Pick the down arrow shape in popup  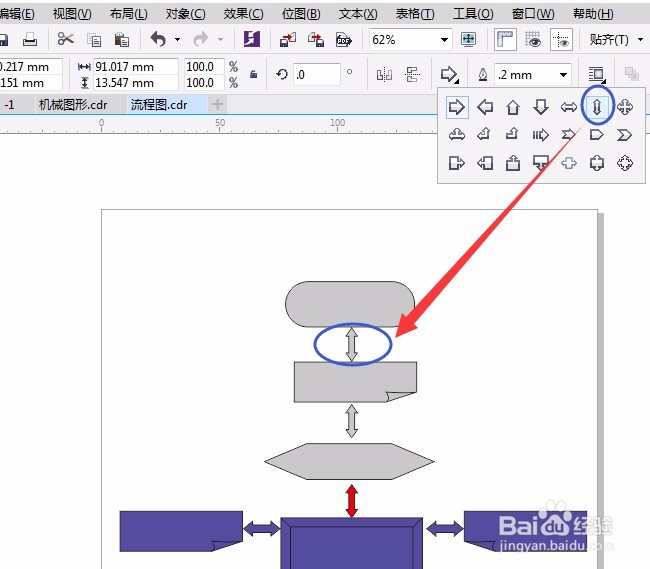point(541,107)
